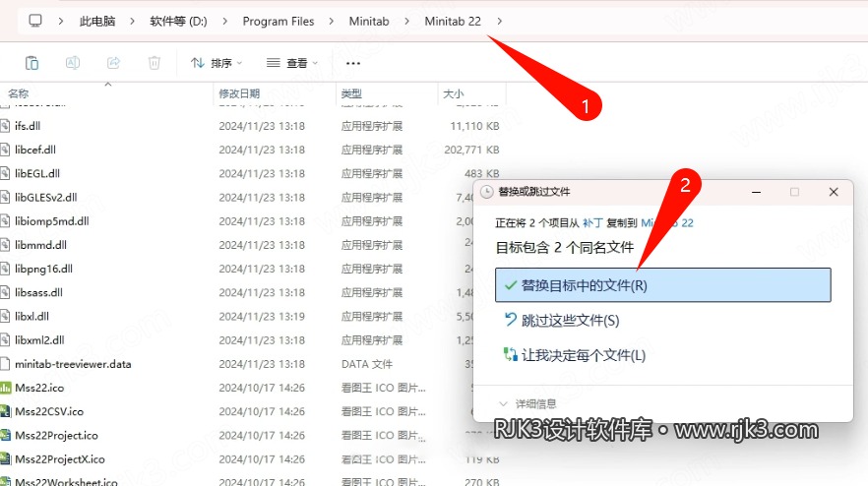
Task: Click the 202,771 KB size cell
Action: pos(471,150)
